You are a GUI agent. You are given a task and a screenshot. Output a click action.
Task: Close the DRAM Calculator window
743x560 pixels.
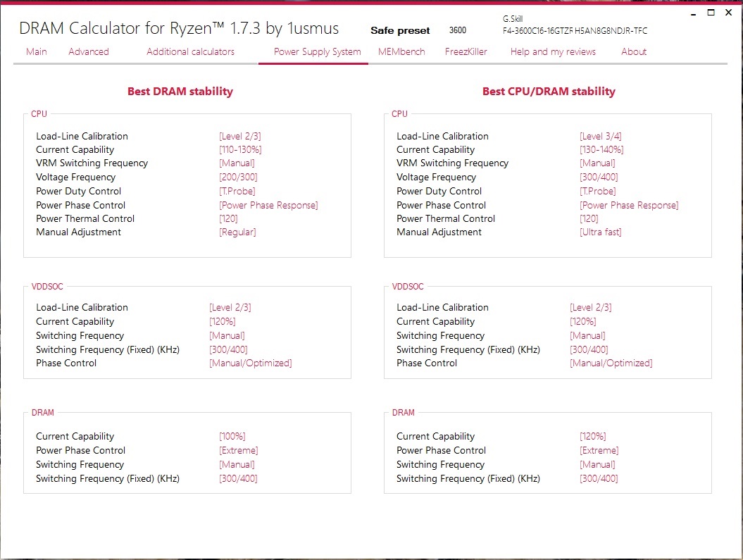pyautogui.click(x=729, y=13)
